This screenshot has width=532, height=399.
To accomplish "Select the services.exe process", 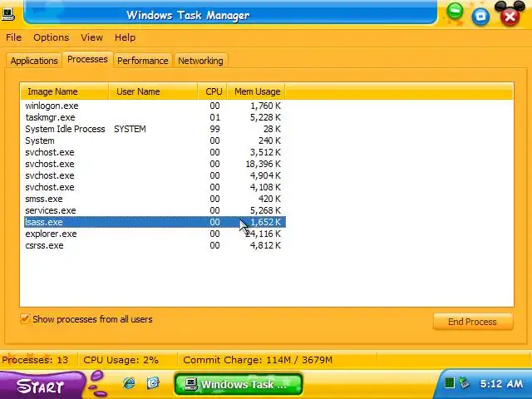I will [155, 210].
